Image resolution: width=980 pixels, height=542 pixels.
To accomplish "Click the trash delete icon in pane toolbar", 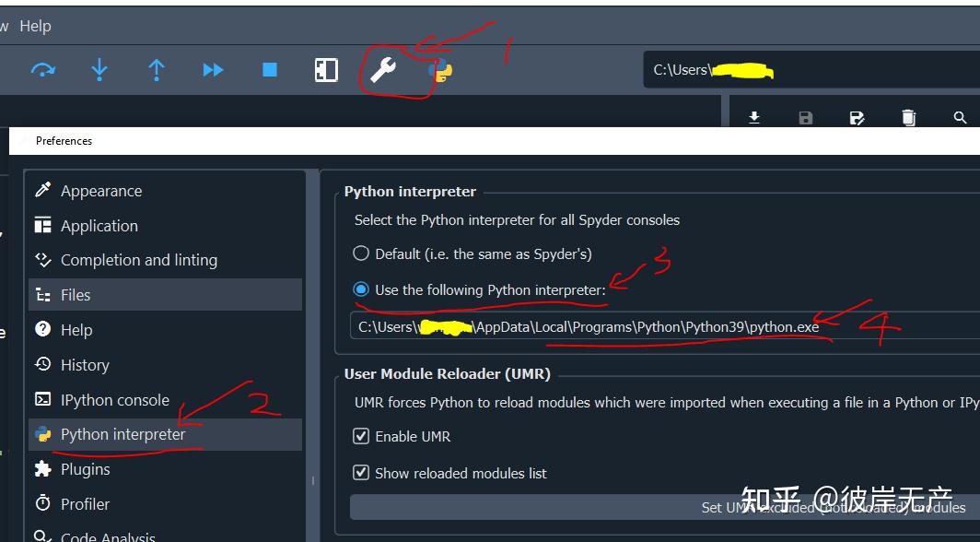I will coord(908,118).
